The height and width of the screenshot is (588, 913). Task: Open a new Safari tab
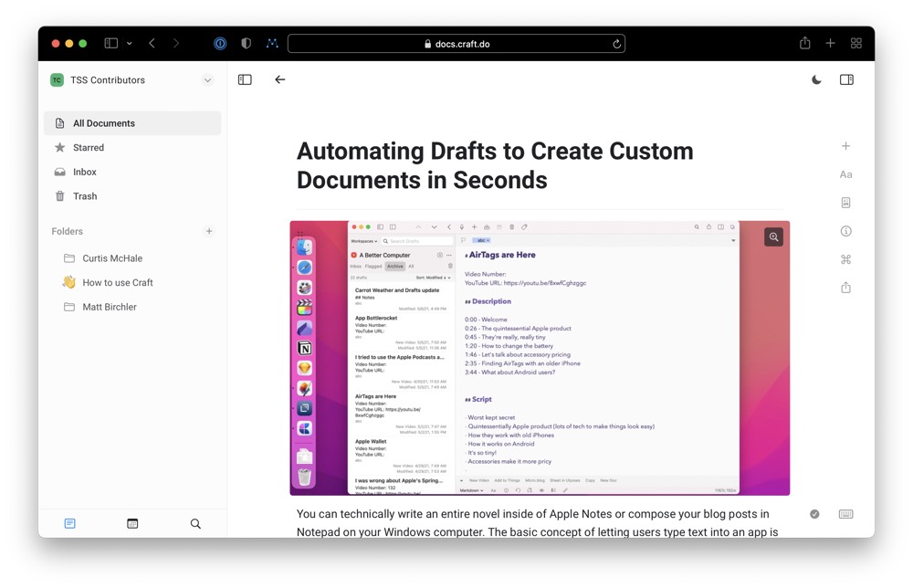point(830,43)
